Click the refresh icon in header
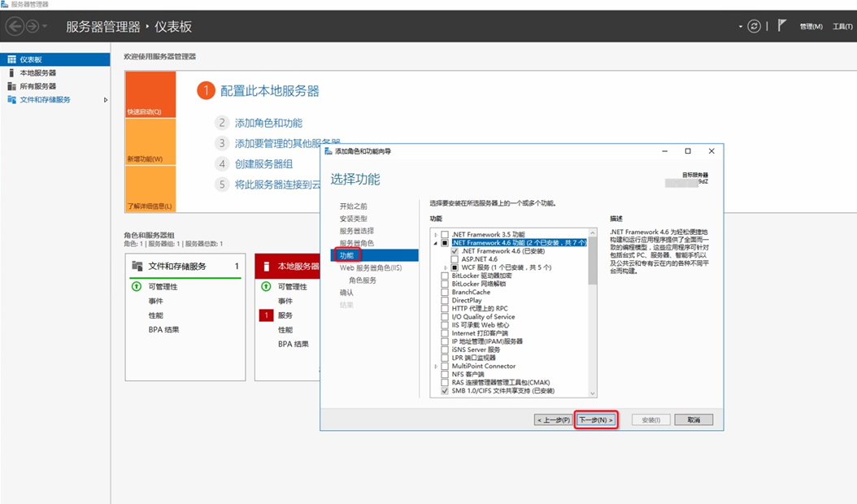Image resolution: width=857 pixels, height=504 pixels. [x=755, y=27]
